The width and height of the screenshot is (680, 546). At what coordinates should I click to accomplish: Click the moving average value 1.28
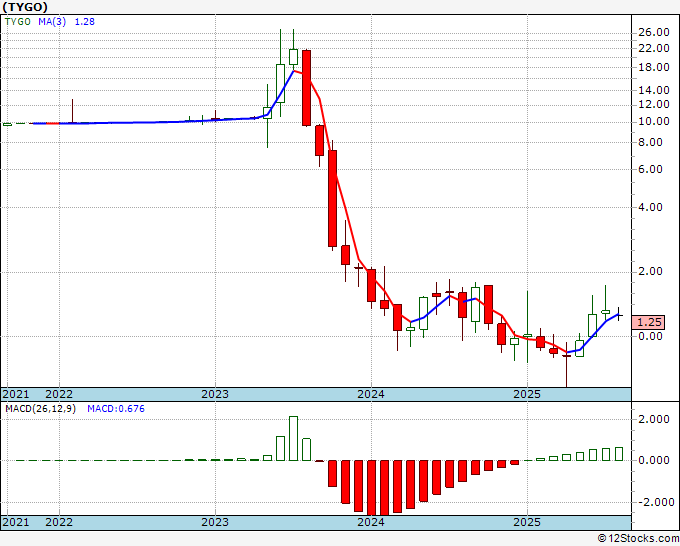(85, 21)
